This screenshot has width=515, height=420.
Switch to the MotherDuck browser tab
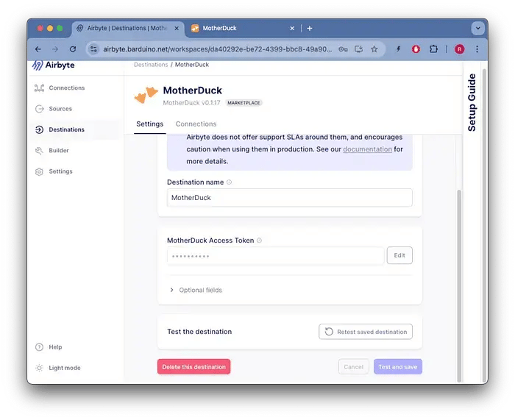[243, 28]
